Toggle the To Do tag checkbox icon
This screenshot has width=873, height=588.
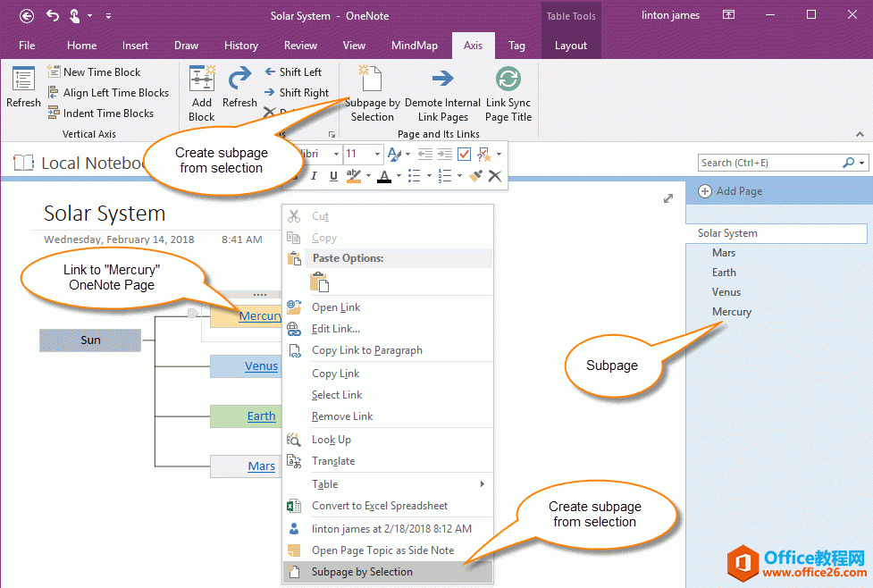pos(464,154)
